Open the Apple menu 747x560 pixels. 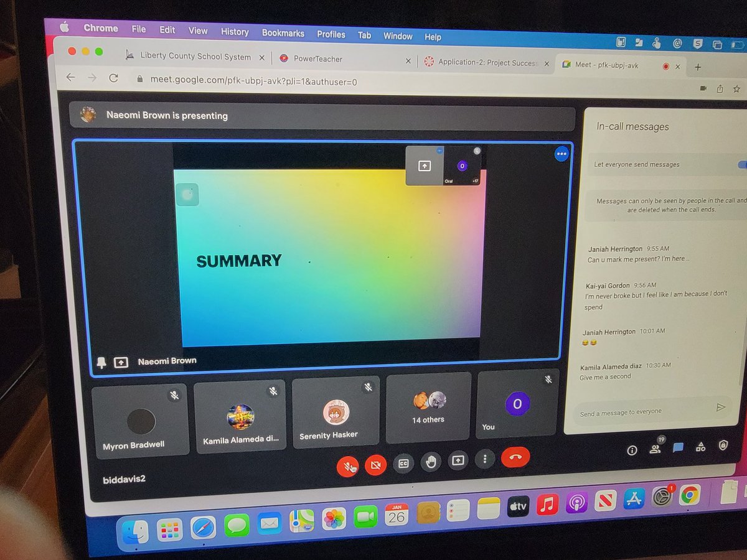tap(64, 27)
